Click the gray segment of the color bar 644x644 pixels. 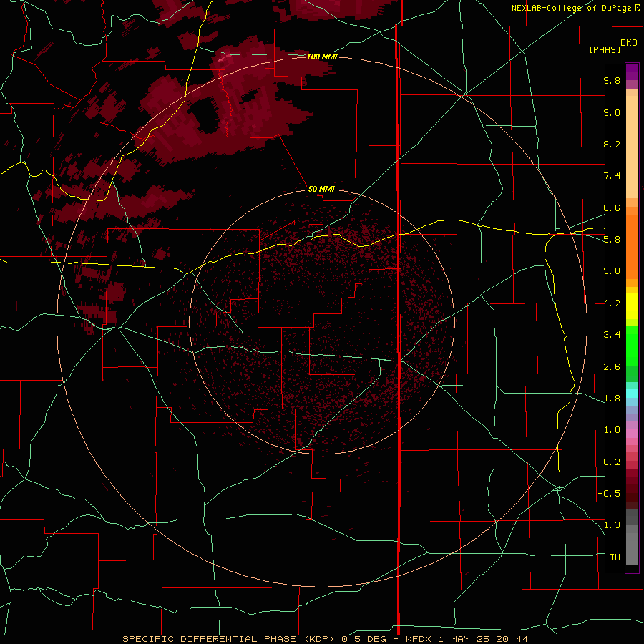pyautogui.click(x=632, y=537)
